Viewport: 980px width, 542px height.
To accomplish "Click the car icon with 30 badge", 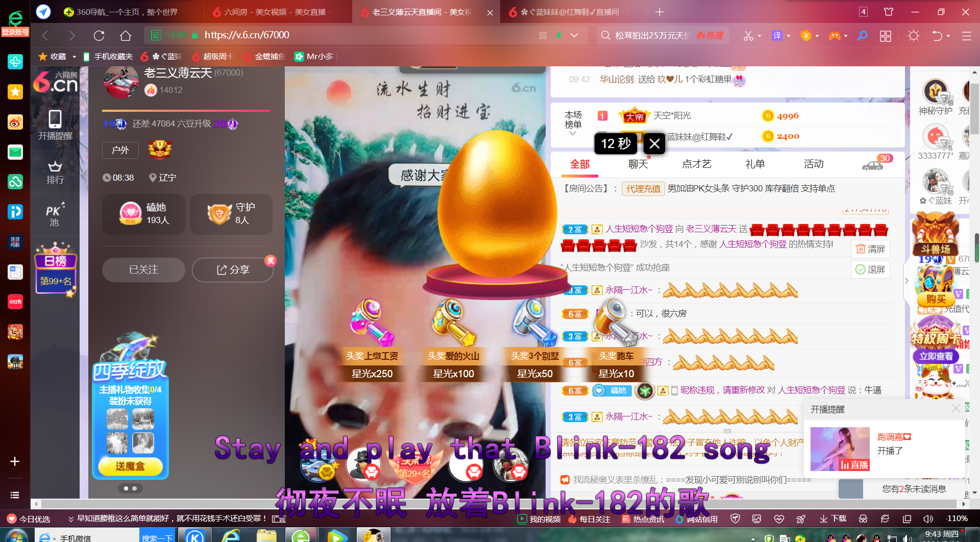I will (x=874, y=164).
